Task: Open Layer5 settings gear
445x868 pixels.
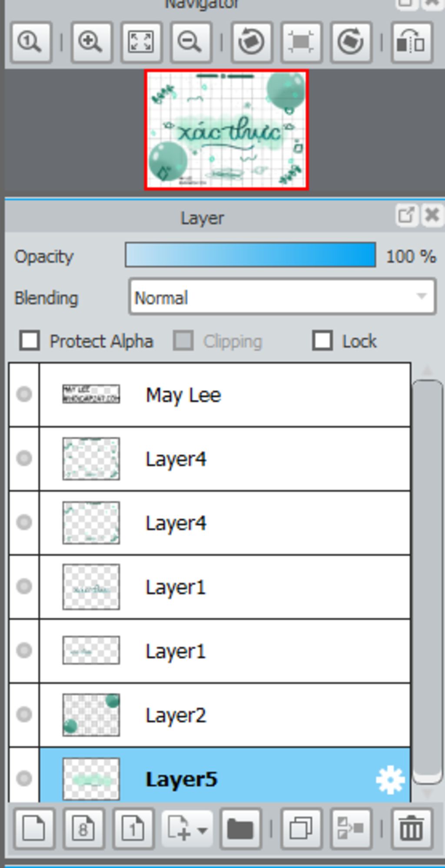Action: 390,780
